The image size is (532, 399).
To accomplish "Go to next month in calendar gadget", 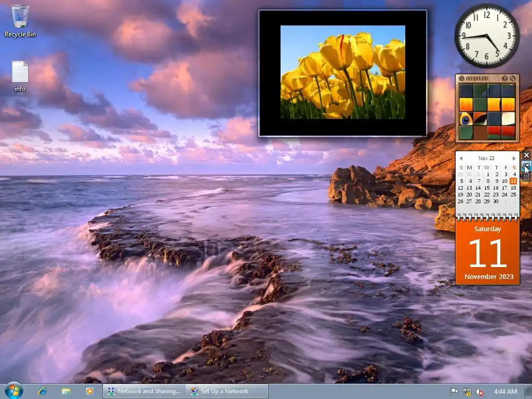I will coord(514,158).
